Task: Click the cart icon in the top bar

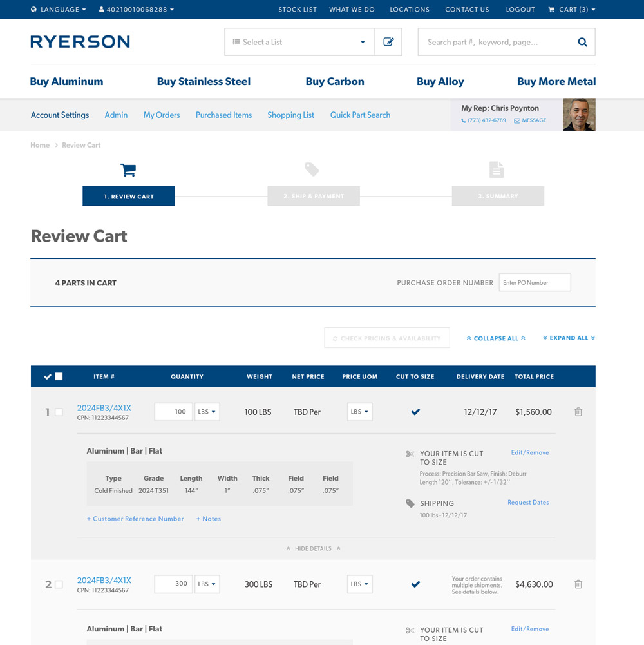Action: pos(551,10)
